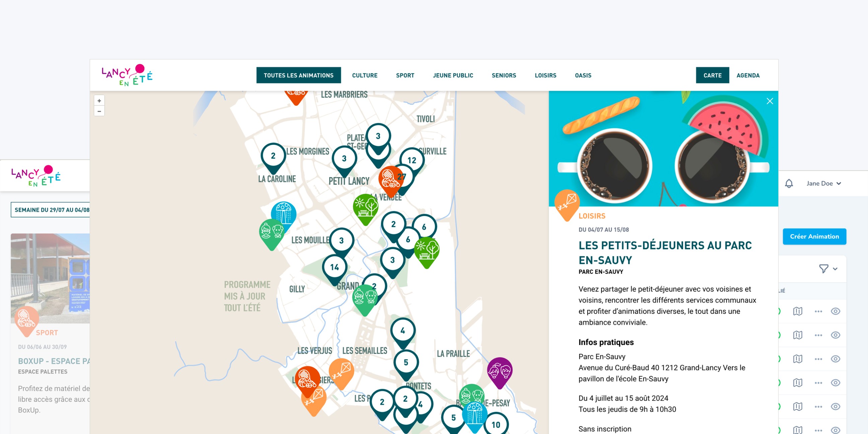The width and height of the screenshot is (868, 434).
Task: Open the notifications bell icon
Action: 789,183
